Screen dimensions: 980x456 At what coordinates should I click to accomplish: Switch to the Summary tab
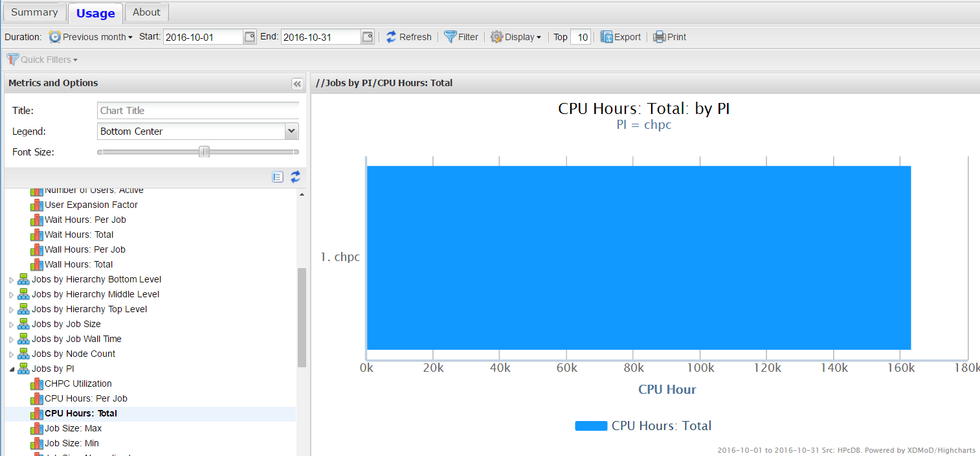click(34, 12)
